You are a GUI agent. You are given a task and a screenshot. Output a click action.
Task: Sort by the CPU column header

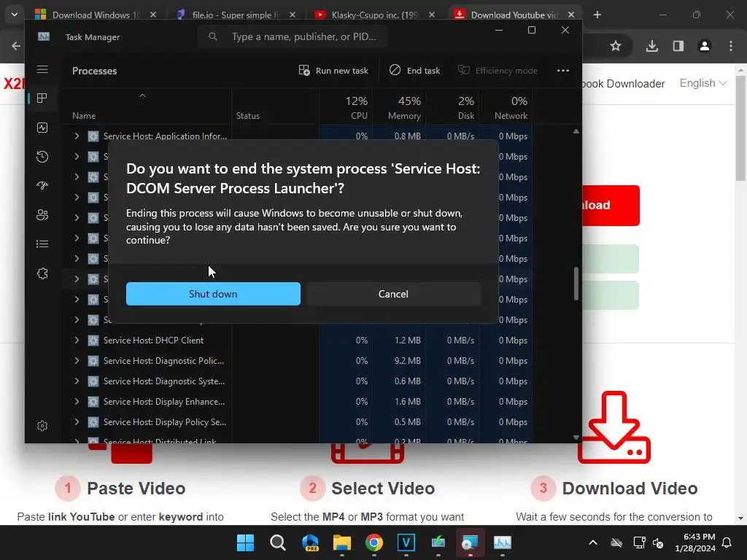point(346,108)
